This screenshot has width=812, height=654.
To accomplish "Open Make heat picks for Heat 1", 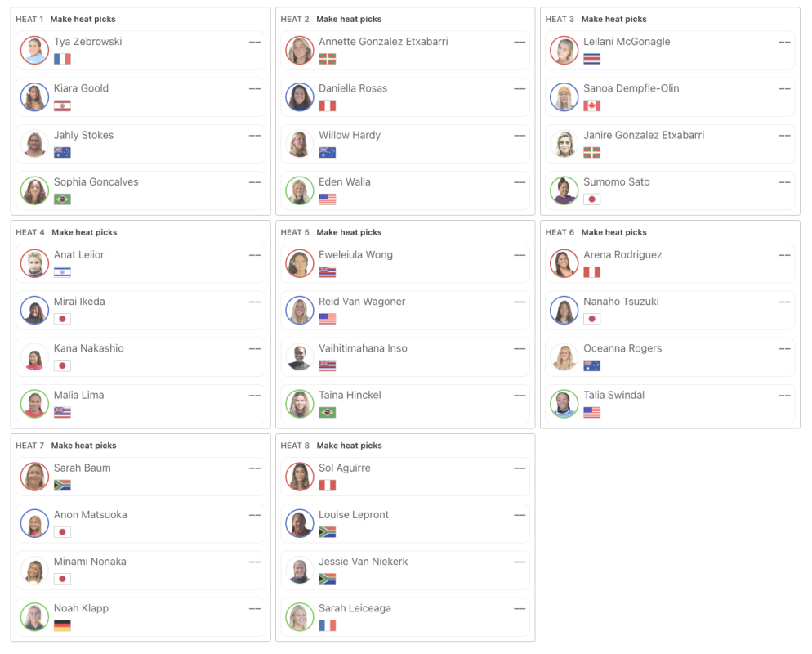I will (83, 19).
